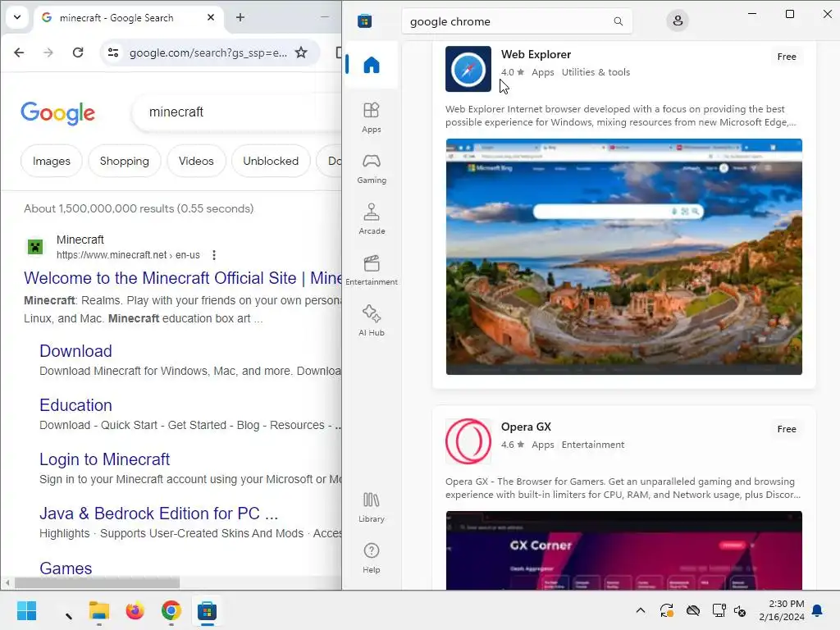Click the Opera GX app icon
This screenshot has height=630, width=840.
(x=468, y=441)
